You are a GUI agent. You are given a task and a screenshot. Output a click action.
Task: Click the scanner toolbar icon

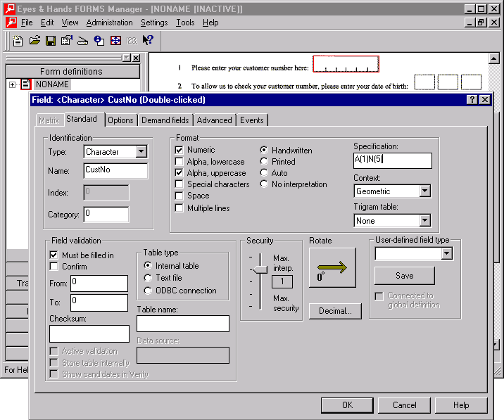click(82, 41)
